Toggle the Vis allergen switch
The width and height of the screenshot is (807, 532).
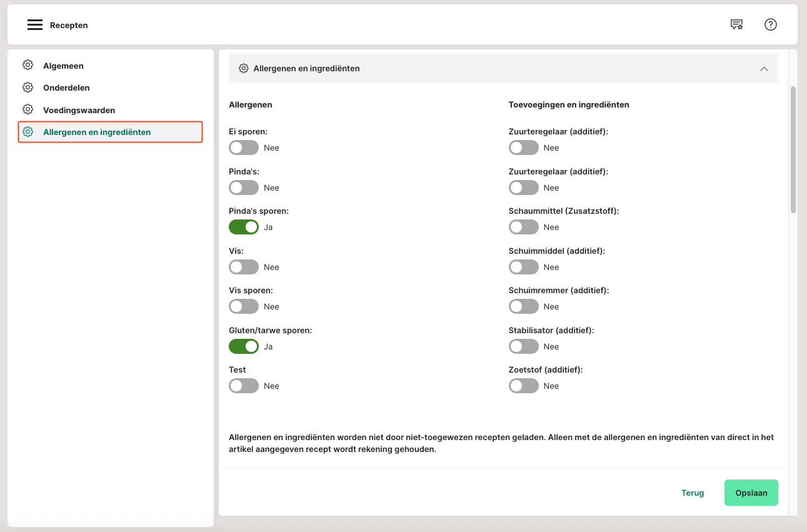244,267
